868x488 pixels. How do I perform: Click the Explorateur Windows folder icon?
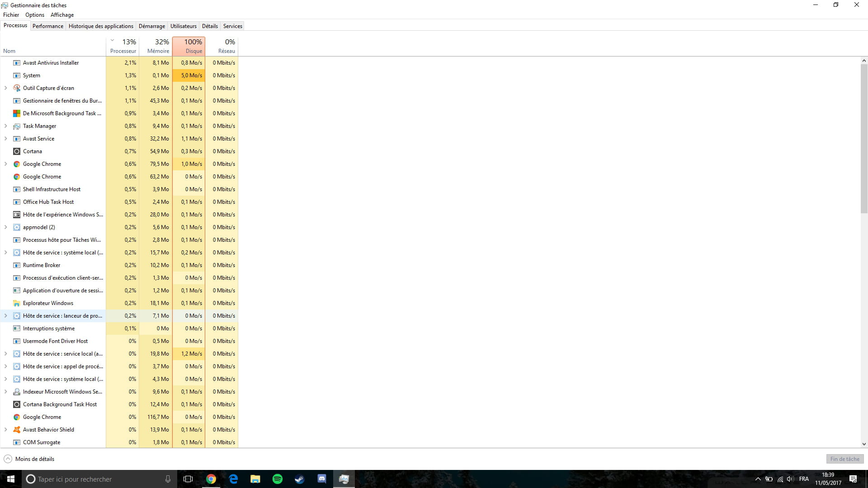pyautogui.click(x=17, y=303)
